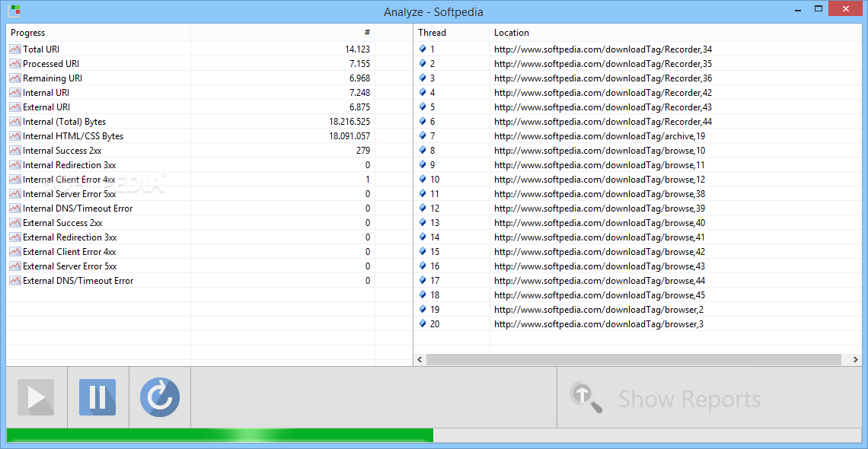Screen dimensions: 868x449
Task: Click the Internal Success value 279
Action: point(364,151)
